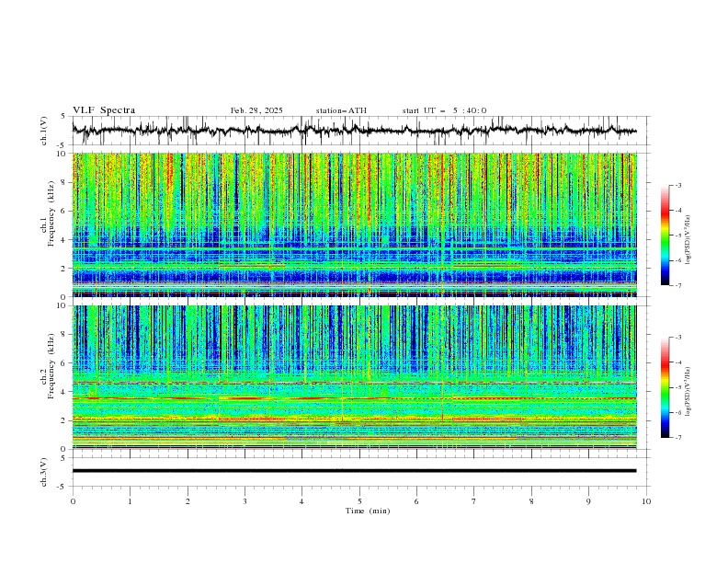This screenshot has width=728, height=563.
Task: Select the date "Feb. 28, 2025"
Action: [x=256, y=110]
